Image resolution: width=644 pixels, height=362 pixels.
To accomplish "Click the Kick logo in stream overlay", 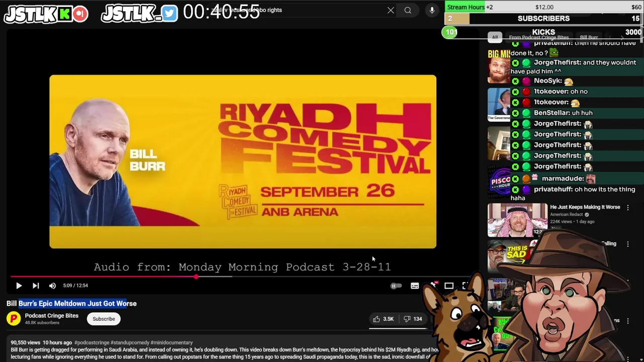I will click(64, 14).
